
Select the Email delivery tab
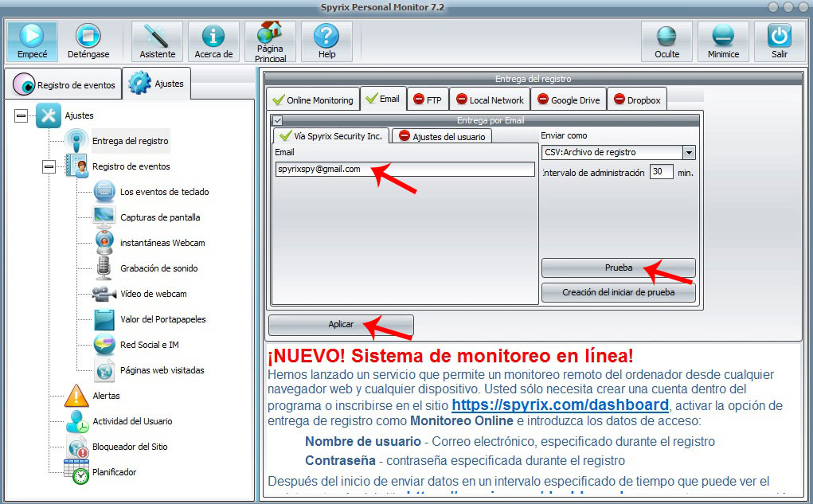click(383, 99)
